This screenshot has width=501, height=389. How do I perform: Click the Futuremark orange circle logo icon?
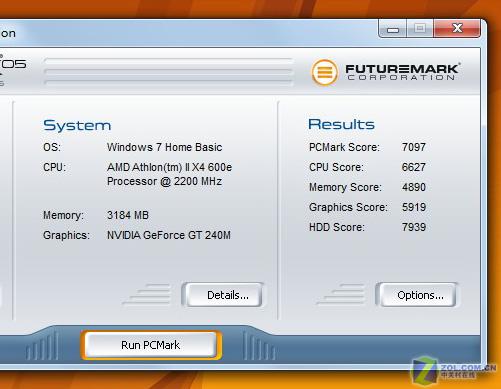point(324,72)
